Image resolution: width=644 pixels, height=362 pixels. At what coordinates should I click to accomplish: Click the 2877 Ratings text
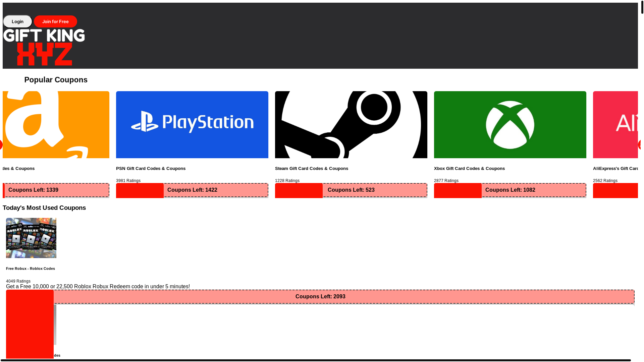(x=446, y=181)
